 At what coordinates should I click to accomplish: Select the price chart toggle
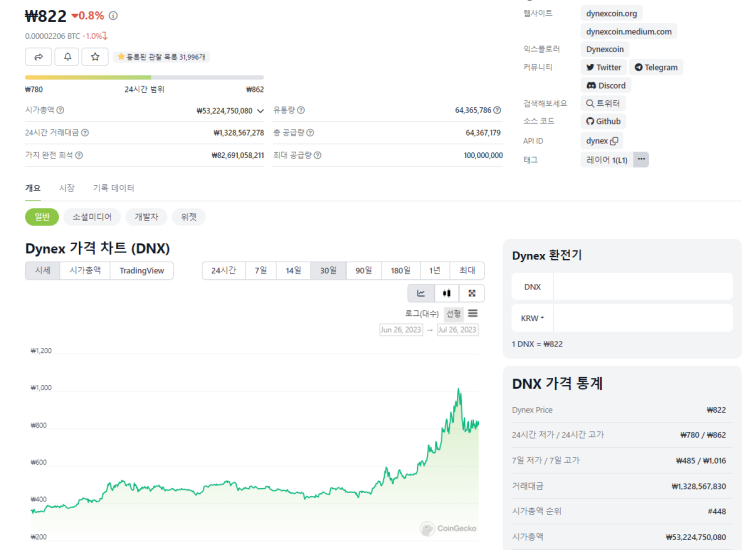[x=43, y=270]
